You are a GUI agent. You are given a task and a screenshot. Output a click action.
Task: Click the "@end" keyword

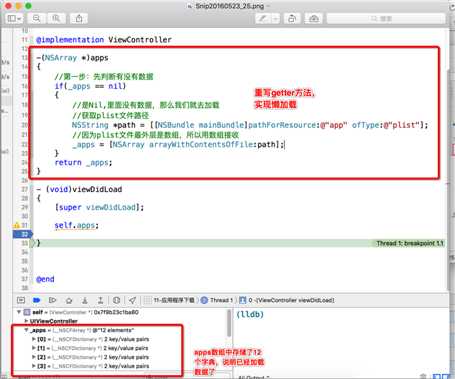[x=45, y=279]
